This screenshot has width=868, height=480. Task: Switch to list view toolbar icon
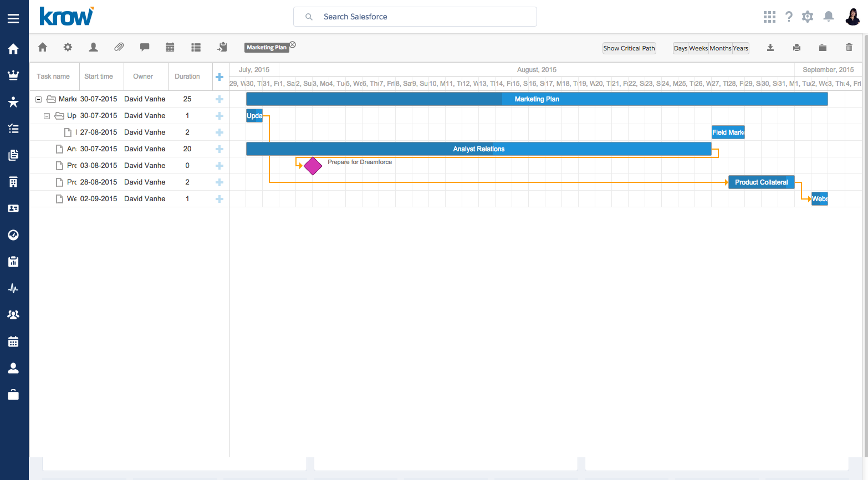(196, 48)
